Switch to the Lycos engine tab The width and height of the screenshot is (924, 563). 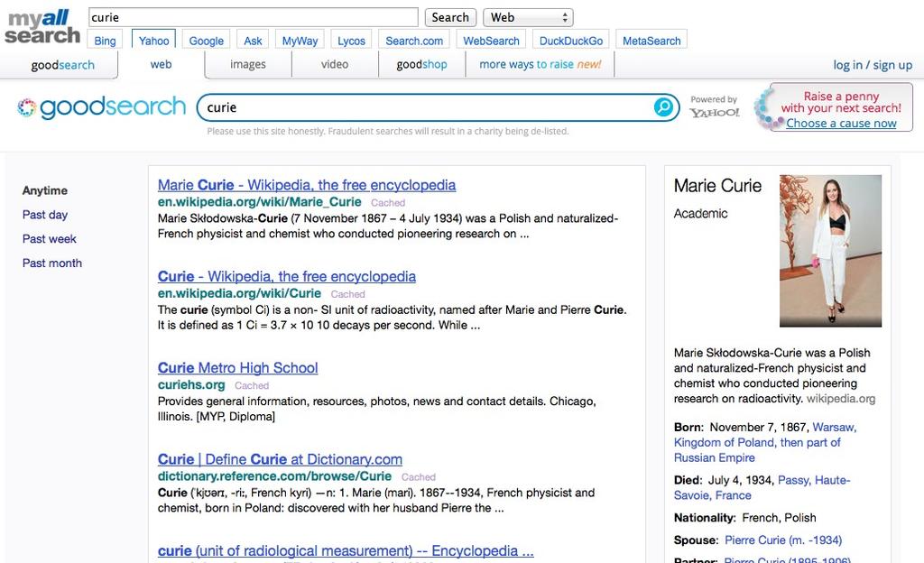[351, 41]
